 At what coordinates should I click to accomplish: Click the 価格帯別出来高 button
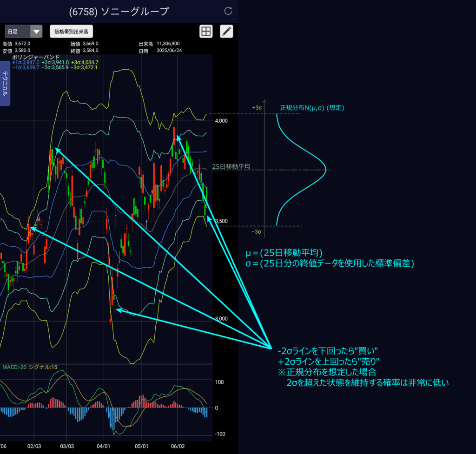[x=71, y=32]
